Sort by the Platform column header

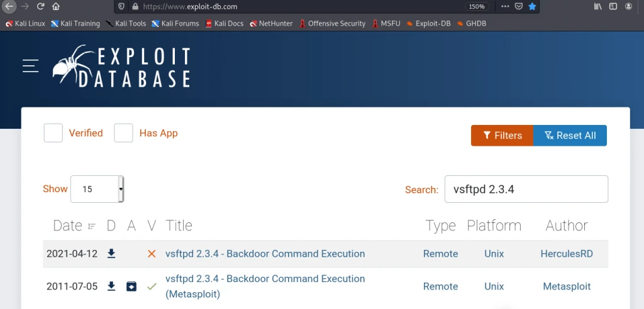(x=494, y=225)
